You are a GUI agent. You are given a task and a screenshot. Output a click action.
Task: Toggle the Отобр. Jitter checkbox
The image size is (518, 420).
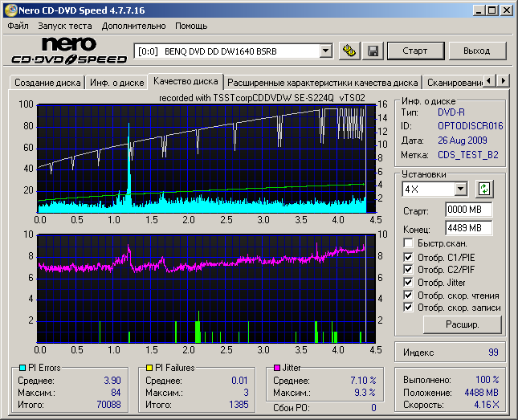point(409,282)
